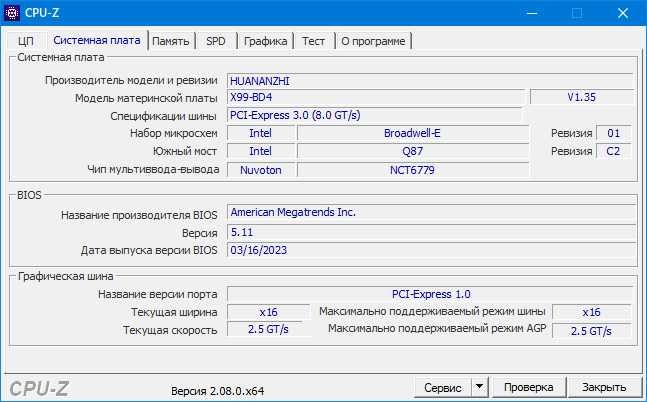Click the x16 maximum bus mode value
This screenshot has height=402, width=647.
click(591, 312)
